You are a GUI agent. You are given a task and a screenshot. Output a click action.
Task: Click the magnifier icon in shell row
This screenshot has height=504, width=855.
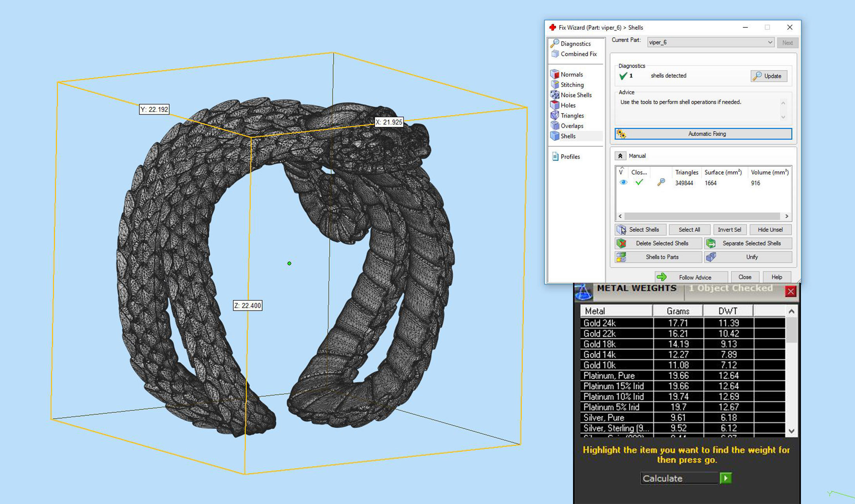coord(661,182)
